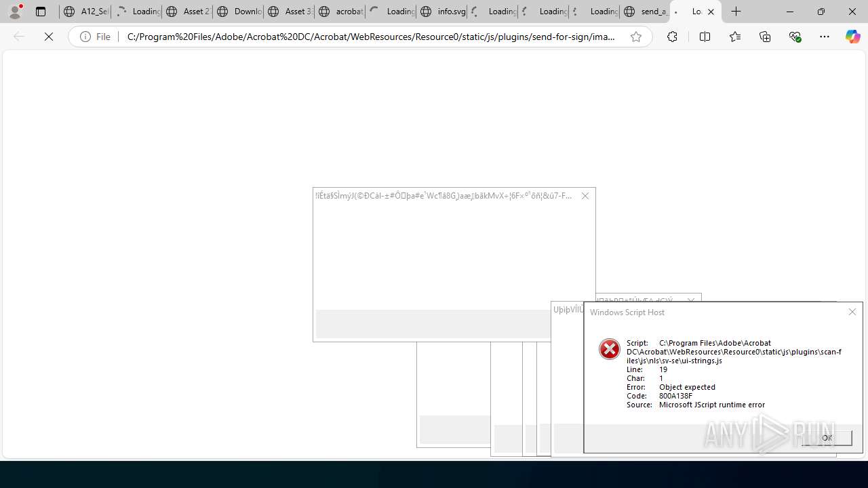Toggle split screen view icon
Viewport: 868px width, 488px height.
tap(705, 37)
